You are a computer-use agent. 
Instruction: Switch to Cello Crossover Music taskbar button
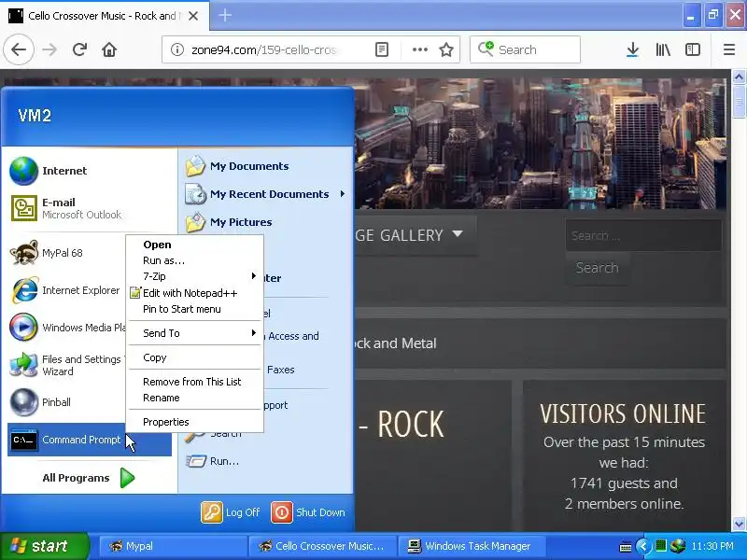(322, 546)
